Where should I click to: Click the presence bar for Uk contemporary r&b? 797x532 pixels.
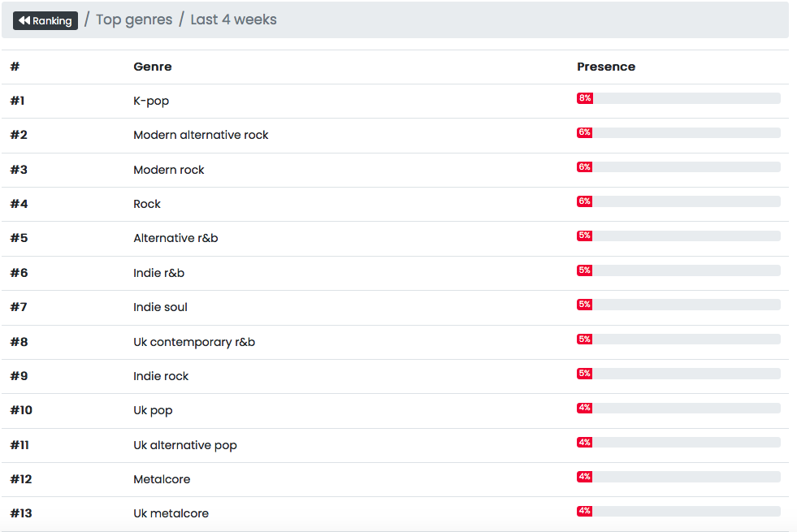point(678,339)
